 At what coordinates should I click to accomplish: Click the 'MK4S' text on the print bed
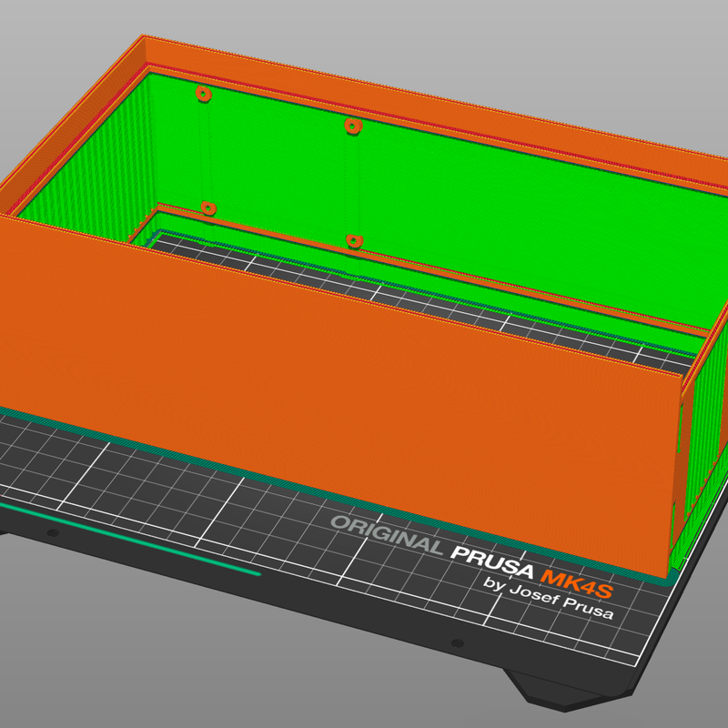click(x=576, y=584)
